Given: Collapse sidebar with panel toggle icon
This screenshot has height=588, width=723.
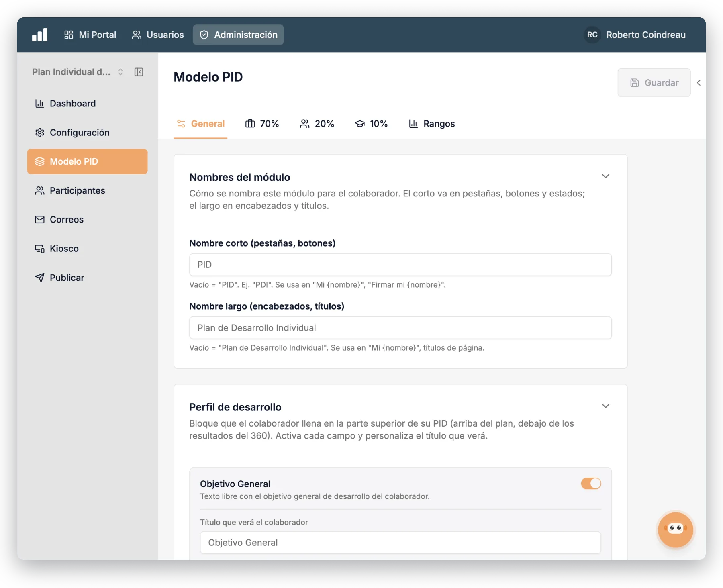Looking at the screenshot, I should (x=139, y=72).
